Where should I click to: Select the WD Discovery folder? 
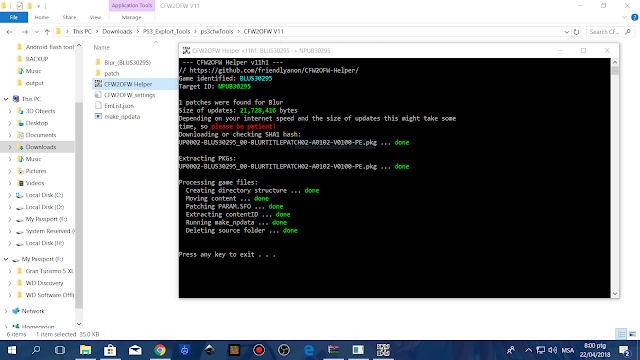tap(40, 283)
